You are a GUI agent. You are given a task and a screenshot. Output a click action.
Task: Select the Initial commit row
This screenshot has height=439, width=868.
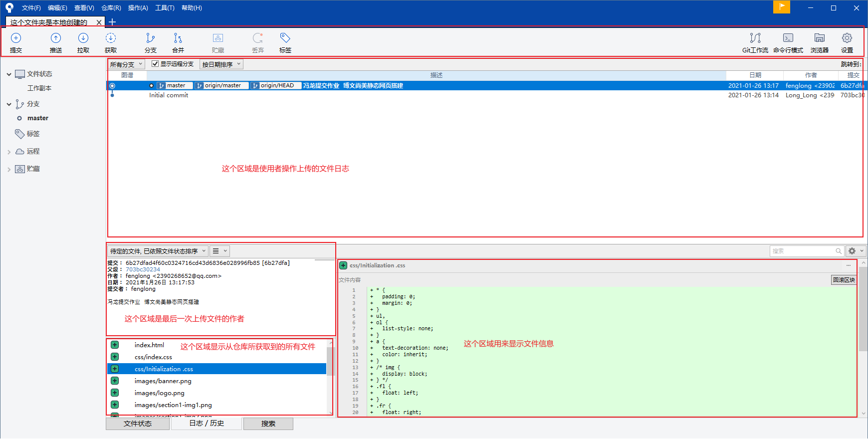pos(486,95)
